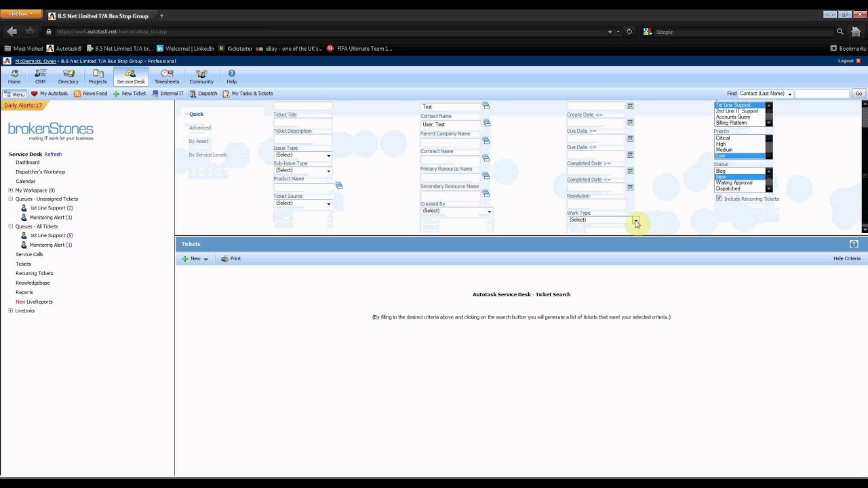
Task: Select the Quick search tab
Action: point(197,115)
